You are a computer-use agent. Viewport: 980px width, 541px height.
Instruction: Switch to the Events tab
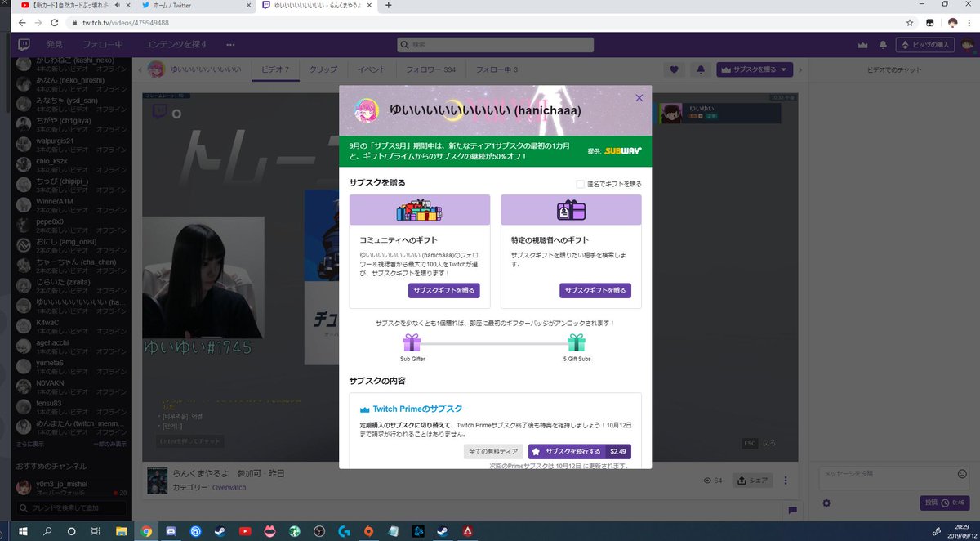point(372,70)
